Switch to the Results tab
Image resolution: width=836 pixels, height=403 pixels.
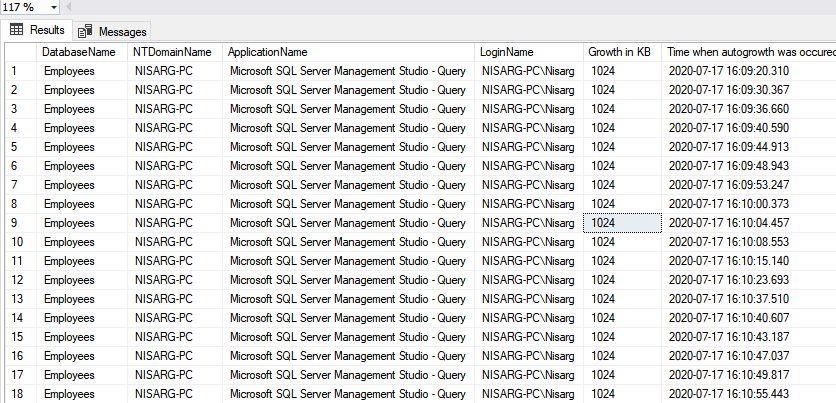pos(36,31)
